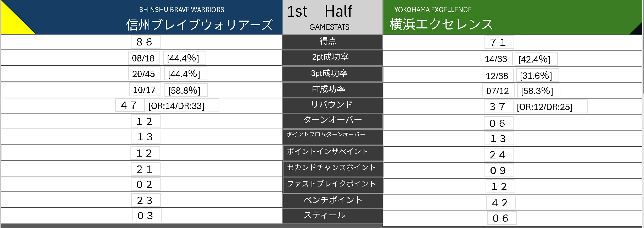Click the セカンドチャンスポイント row label
Screen dimensions: 644x228
tap(331, 167)
